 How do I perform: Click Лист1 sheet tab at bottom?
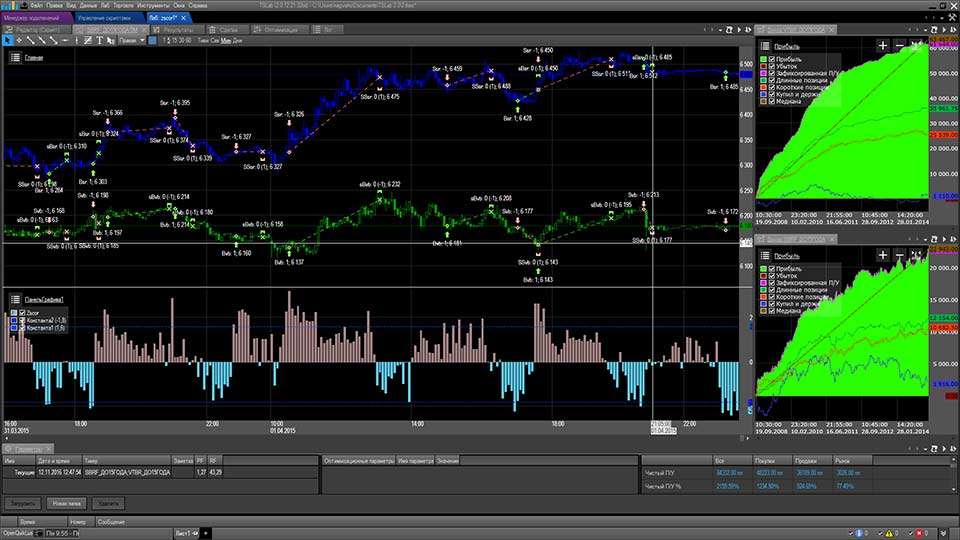click(x=186, y=533)
